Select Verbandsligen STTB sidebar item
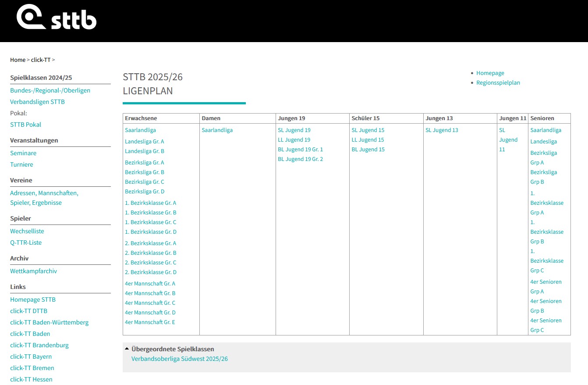 [x=37, y=102]
